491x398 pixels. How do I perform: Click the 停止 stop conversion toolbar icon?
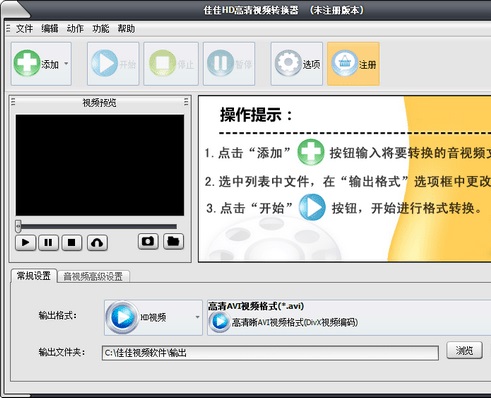[x=162, y=63]
